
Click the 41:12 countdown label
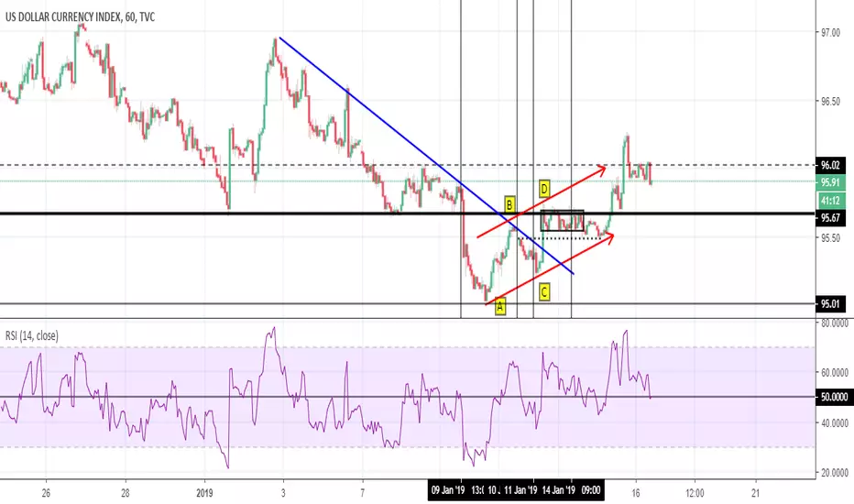pyautogui.click(x=830, y=201)
